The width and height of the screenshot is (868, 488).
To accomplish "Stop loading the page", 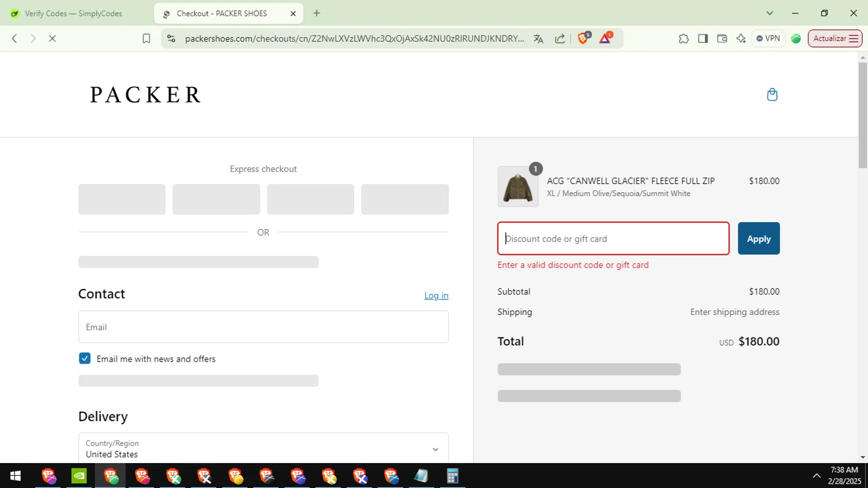I will pos(52,39).
